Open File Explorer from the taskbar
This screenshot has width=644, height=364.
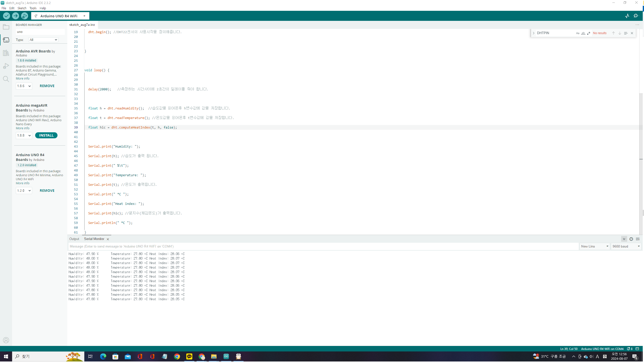(x=214, y=356)
